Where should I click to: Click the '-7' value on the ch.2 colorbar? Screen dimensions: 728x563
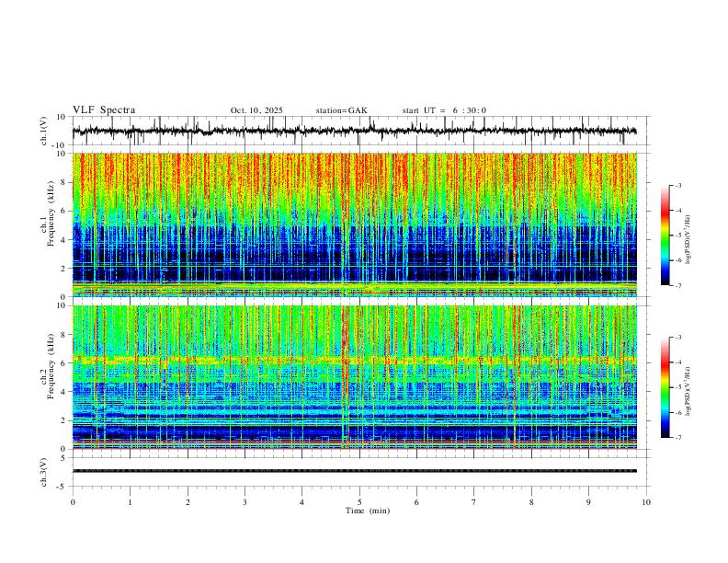tap(678, 438)
